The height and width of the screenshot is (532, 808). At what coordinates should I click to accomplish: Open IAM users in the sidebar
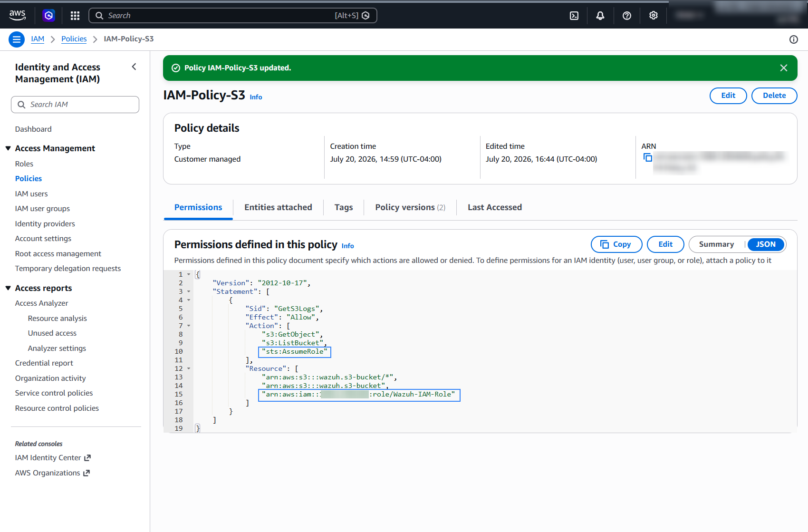31,194
